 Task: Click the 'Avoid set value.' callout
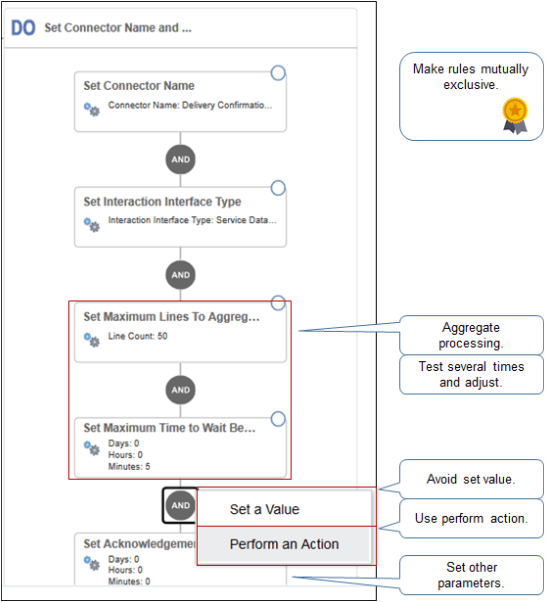471,479
